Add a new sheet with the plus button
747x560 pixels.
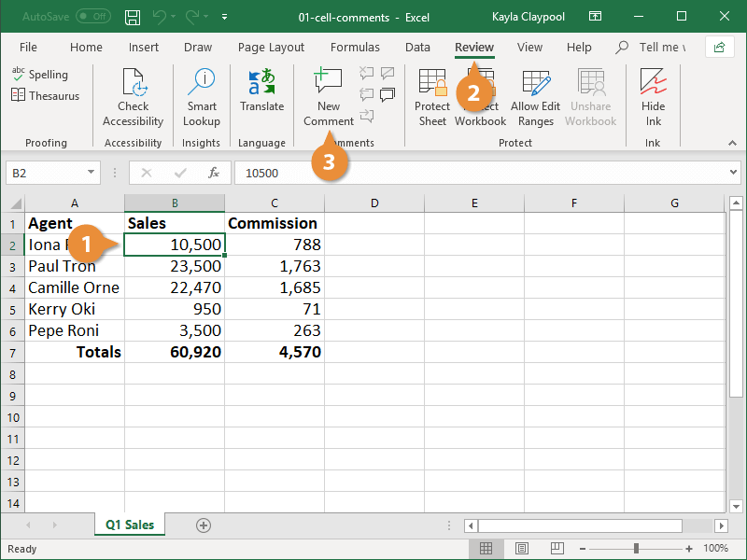[x=204, y=525]
